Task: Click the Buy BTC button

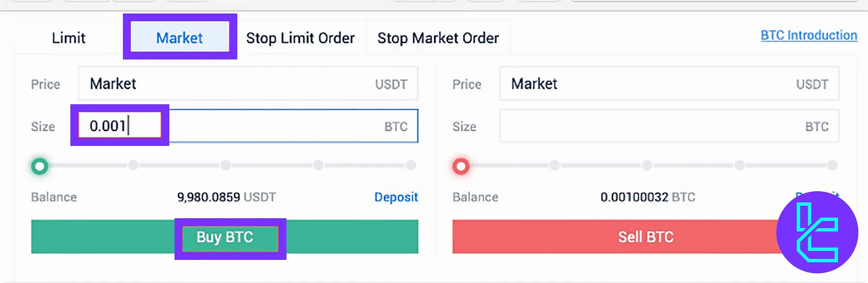Action: pos(225,237)
